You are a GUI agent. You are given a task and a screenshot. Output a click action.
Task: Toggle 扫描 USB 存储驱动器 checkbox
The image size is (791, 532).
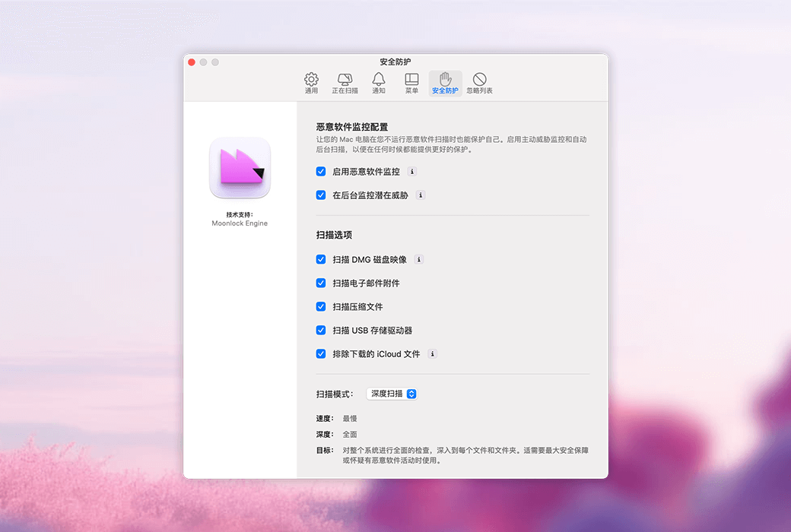[321, 331]
